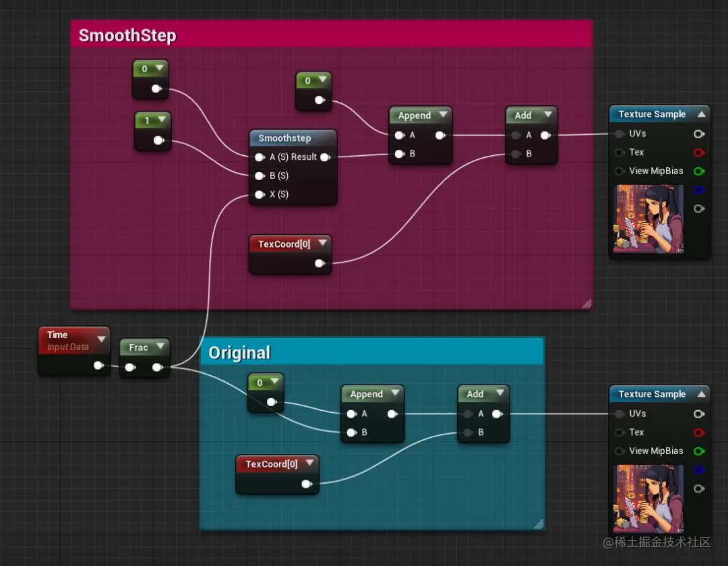The width and height of the screenshot is (728, 566).
Task: Click upper Texture Sample red output pin
Action: coord(699,152)
